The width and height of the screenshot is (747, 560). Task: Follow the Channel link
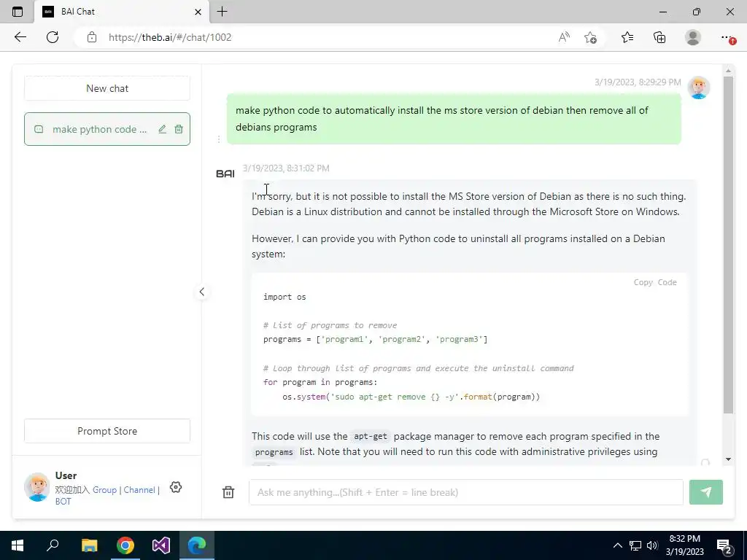tap(139, 489)
